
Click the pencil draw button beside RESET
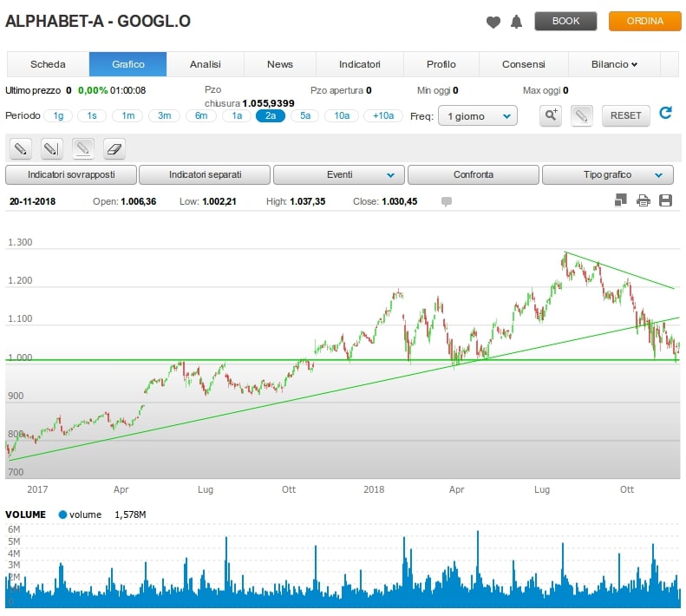click(x=581, y=115)
